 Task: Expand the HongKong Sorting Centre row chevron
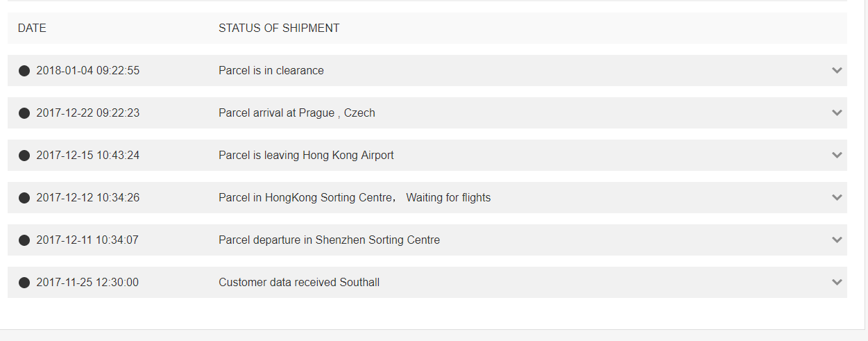coord(837,198)
